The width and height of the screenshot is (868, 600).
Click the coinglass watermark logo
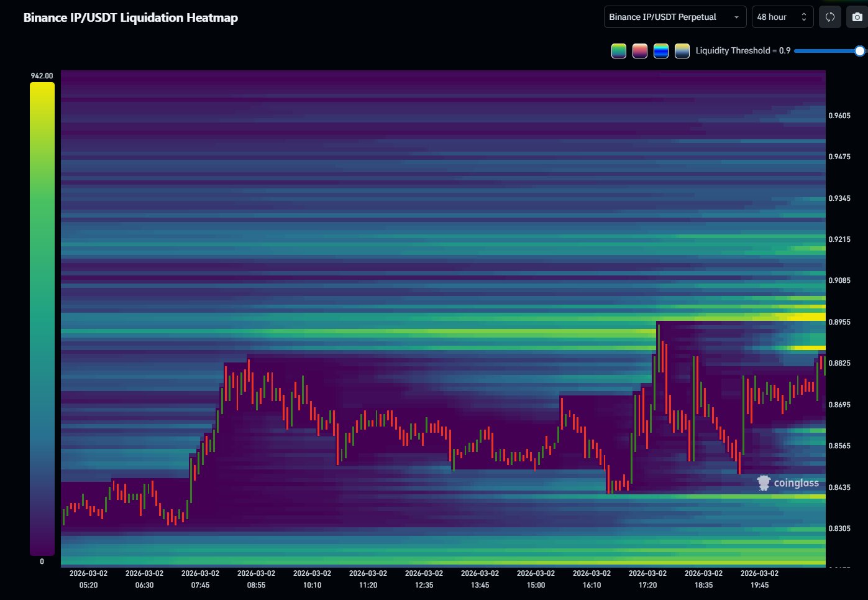coord(788,483)
